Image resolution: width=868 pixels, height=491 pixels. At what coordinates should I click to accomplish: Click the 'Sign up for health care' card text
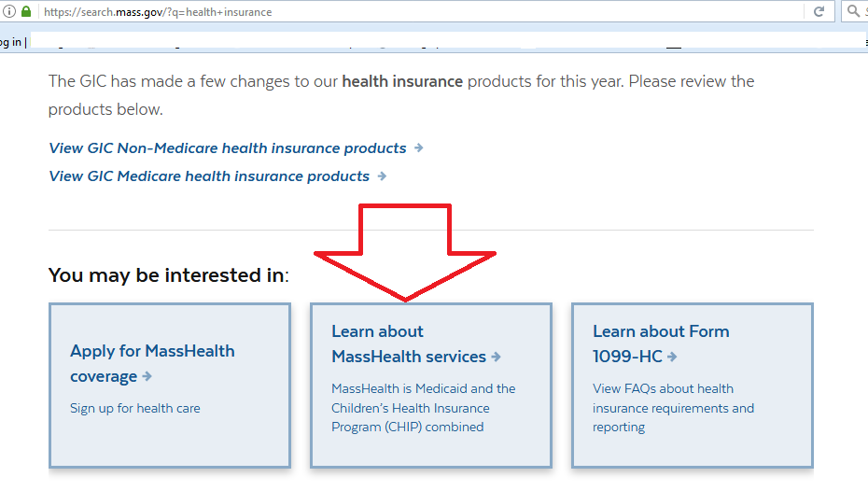tap(135, 408)
